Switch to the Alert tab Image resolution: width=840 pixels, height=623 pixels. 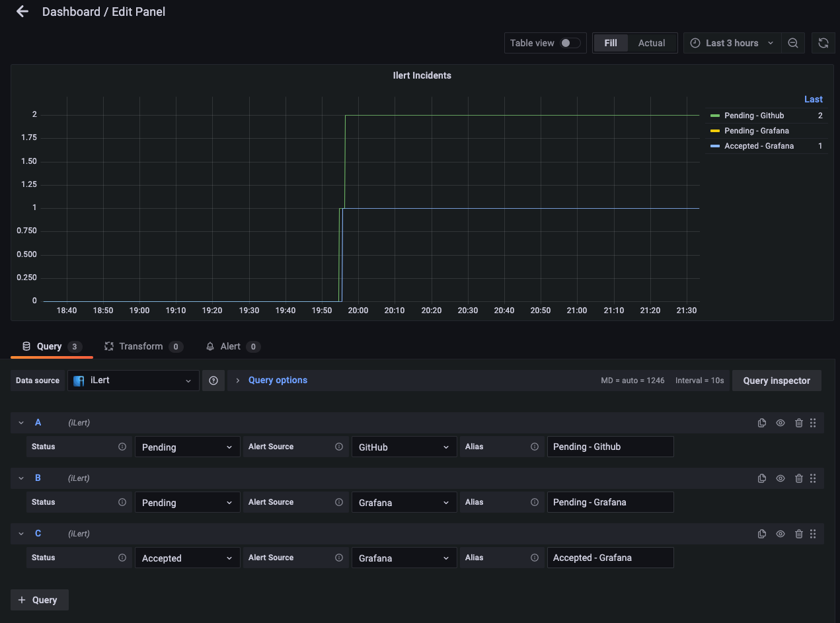click(x=233, y=346)
